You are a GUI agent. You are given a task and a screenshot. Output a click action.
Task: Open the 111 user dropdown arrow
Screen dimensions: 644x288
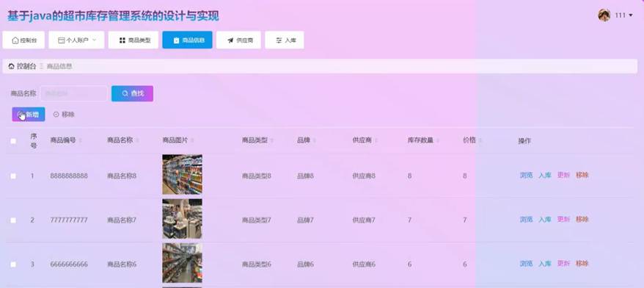pos(631,15)
